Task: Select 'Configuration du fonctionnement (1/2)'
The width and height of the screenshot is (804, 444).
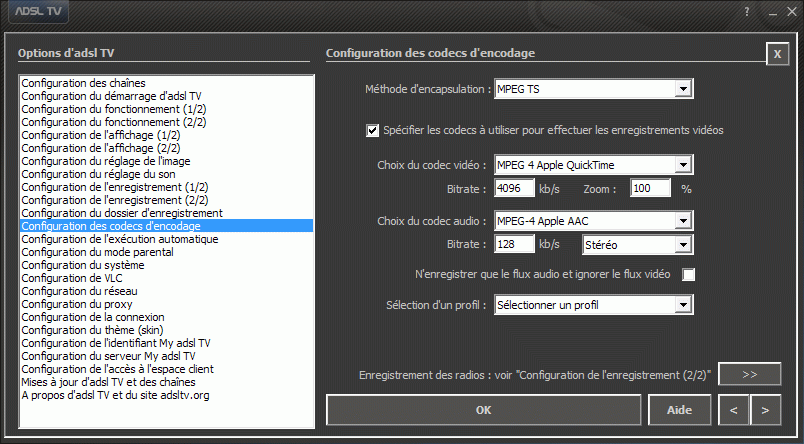Action: tap(167, 109)
